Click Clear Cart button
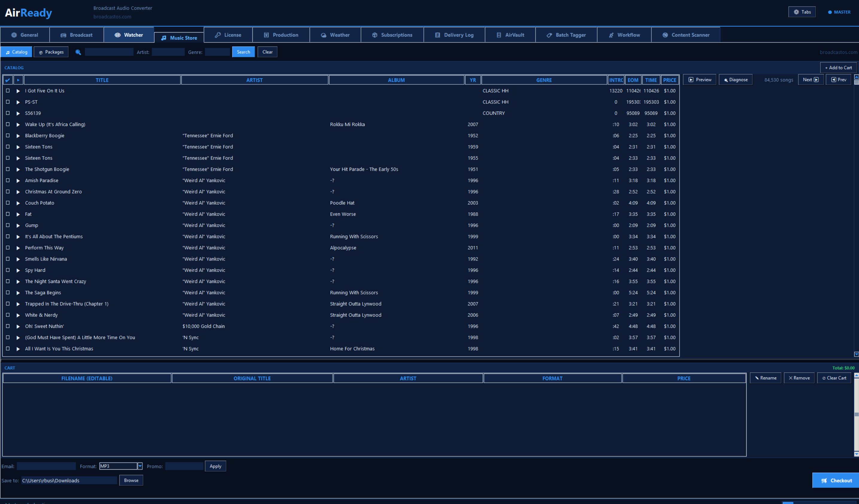 click(834, 378)
